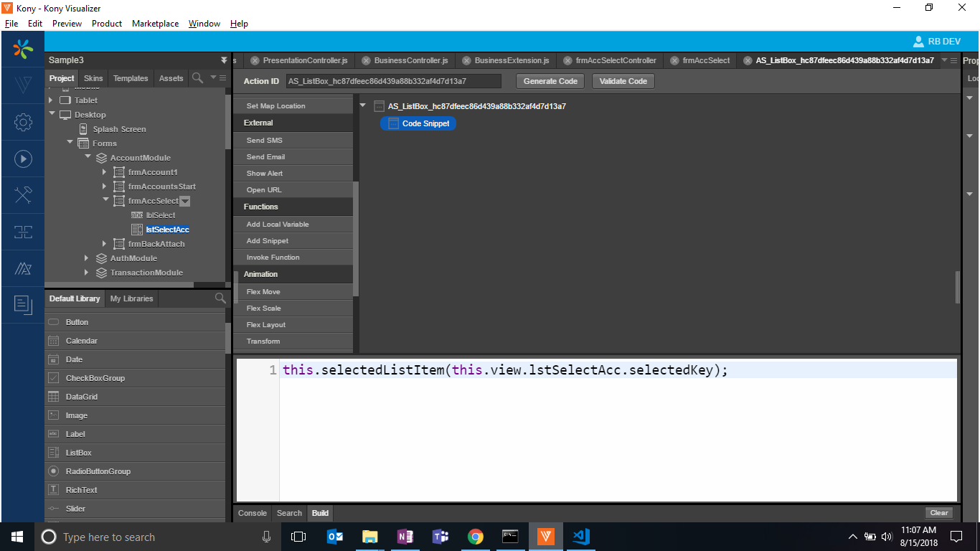
Task: Collapse the frmAccSelect form node
Action: click(x=105, y=201)
